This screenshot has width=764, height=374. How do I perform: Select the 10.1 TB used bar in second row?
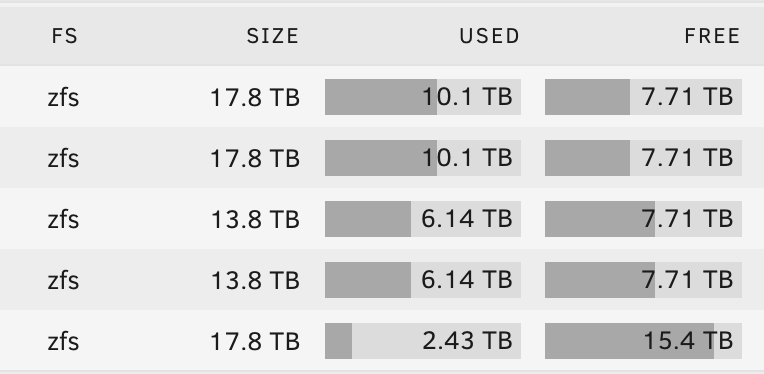pos(423,158)
